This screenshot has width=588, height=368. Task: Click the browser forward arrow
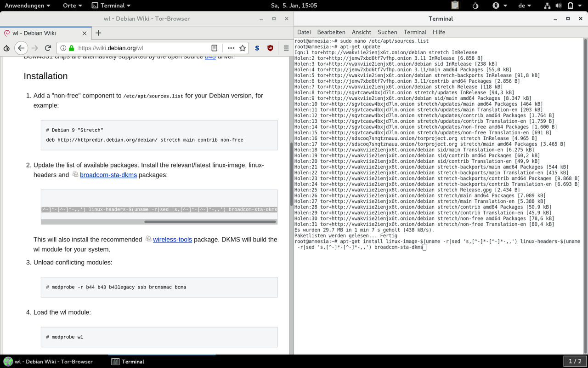35,48
